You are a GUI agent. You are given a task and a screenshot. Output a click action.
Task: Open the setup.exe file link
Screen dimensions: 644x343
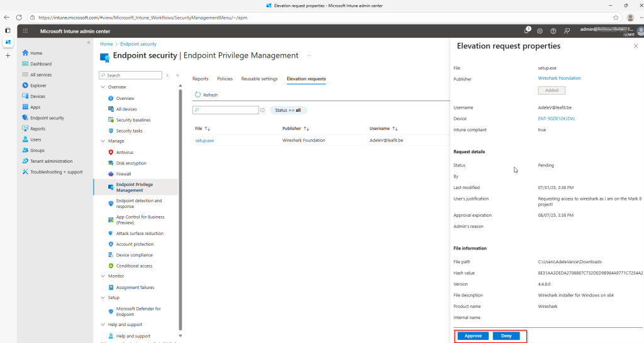click(204, 140)
